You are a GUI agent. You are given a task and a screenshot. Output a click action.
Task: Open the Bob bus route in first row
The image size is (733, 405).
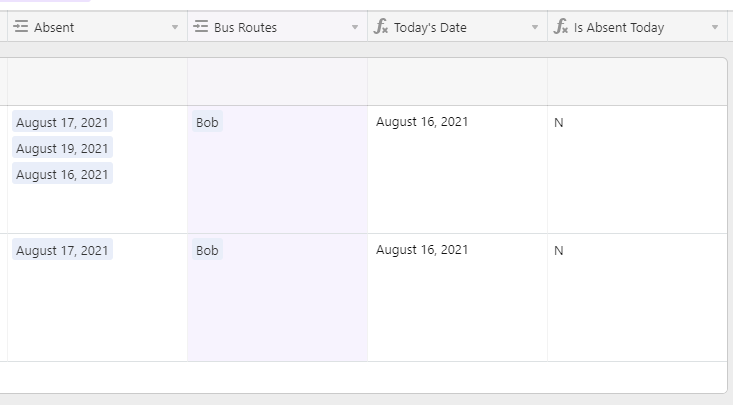click(207, 122)
